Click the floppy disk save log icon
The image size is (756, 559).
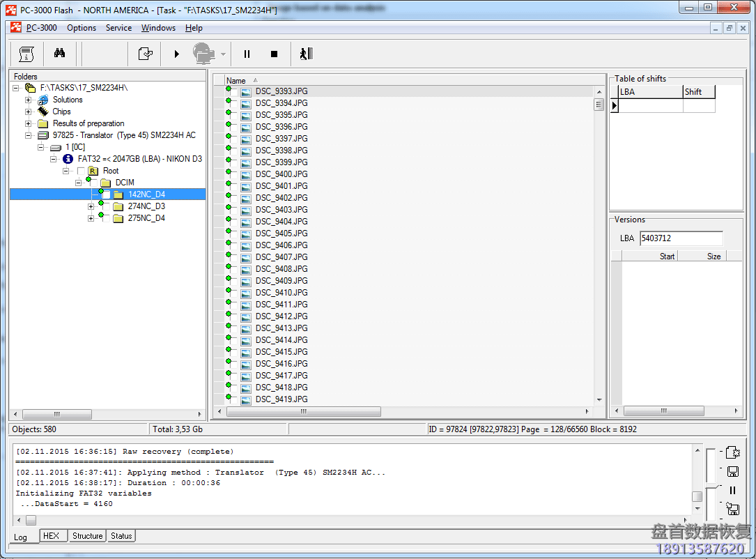pyautogui.click(x=732, y=471)
